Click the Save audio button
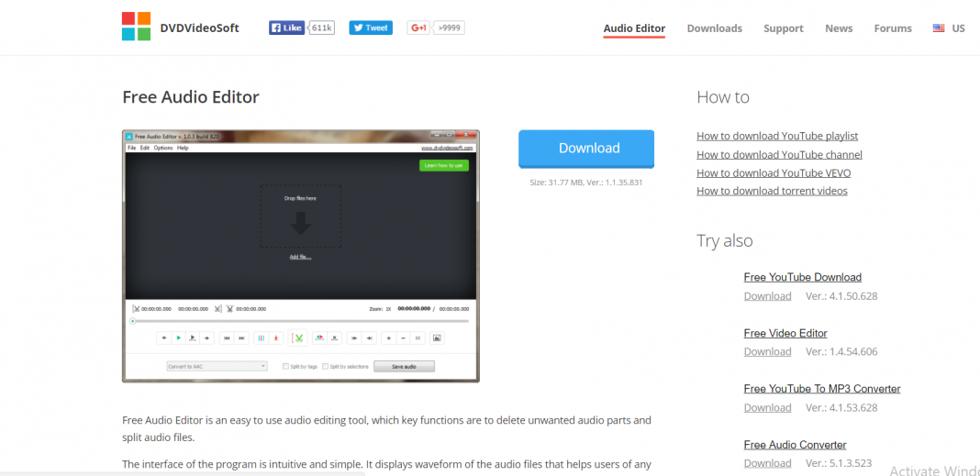Screen dimensions: 980x476 pyautogui.click(x=404, y=367)
